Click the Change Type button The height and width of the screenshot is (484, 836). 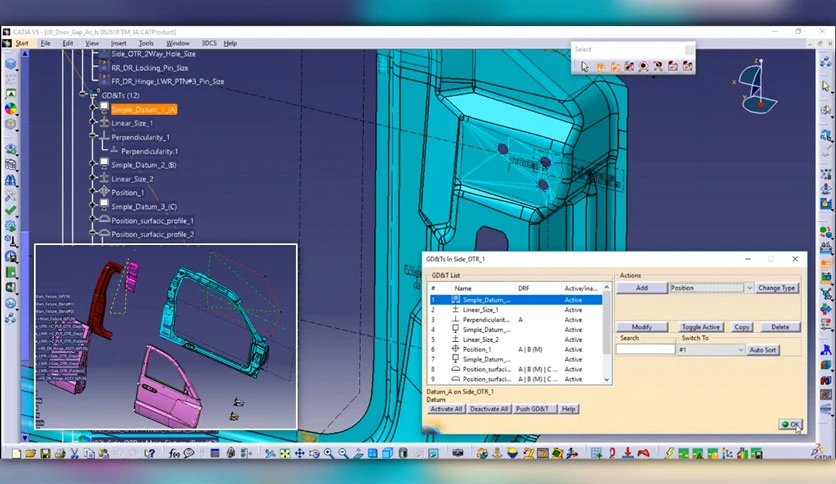click(777, 288)
